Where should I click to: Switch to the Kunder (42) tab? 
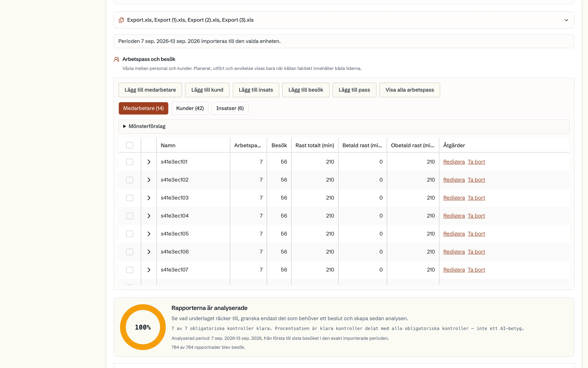pyautogui.click(x=190, y=108)
